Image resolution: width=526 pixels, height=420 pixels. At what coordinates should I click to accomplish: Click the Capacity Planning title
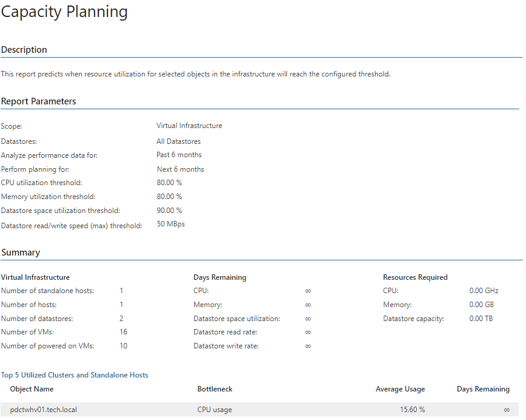click(x=64, y=12)
